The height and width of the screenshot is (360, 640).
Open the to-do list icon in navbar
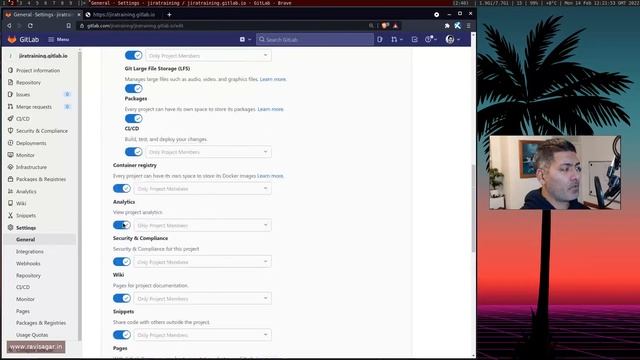click(x=414, y=40)
